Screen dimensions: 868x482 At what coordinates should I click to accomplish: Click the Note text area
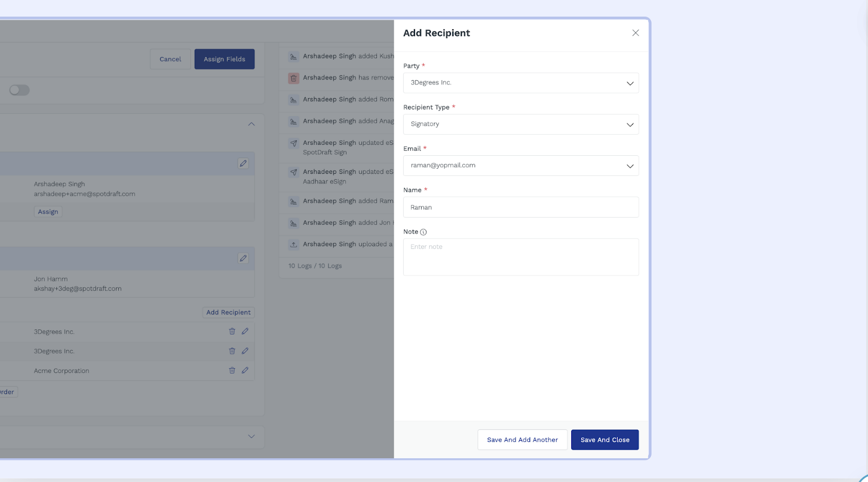(x=521, y=257)
